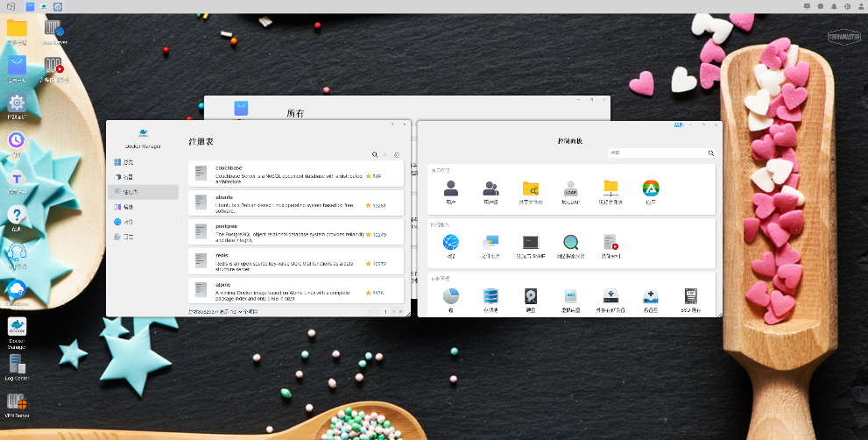
Task: Click the hard disk drive icon
Action: (530, 296)
